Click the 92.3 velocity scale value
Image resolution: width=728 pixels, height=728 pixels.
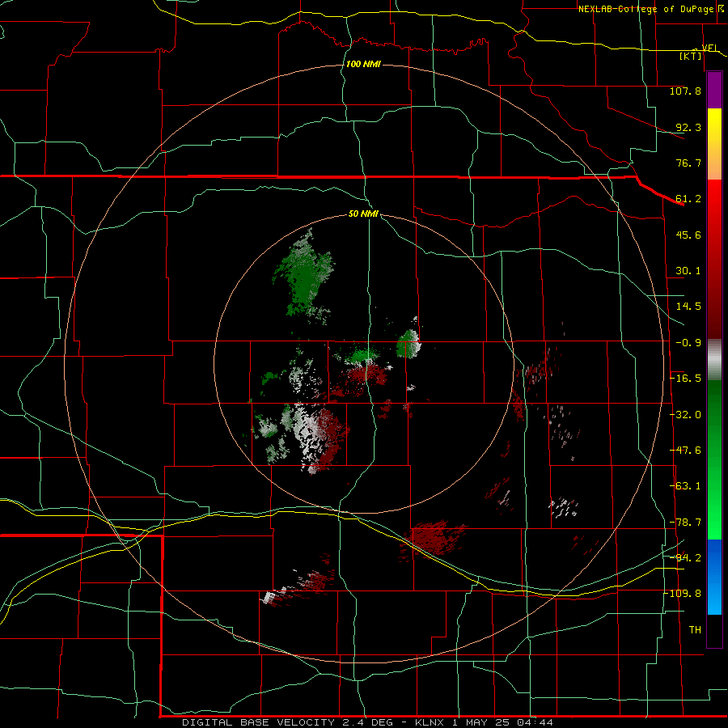pos(688,127)
